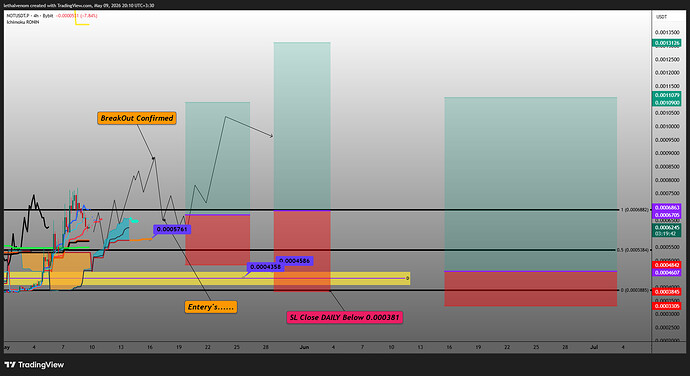The width and height of the screenshot is (690, 376).
Task: Click the 0.0004842 red price axis tag
Action: tap(667, 265)
